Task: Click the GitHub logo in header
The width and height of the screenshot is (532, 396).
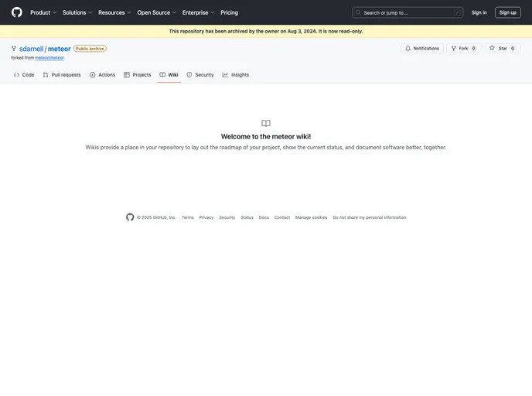Action: click(x=17, y=12)
